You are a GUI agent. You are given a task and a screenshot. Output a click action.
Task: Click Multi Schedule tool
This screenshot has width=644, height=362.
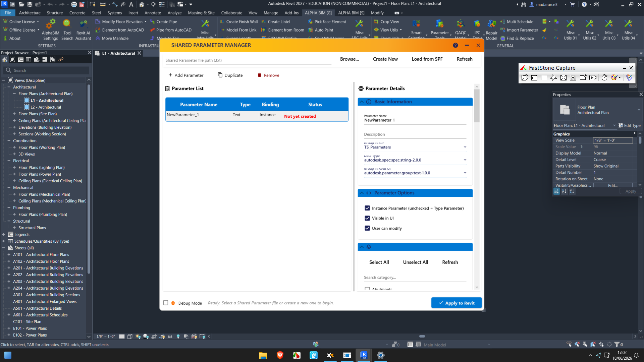(x=517, y=21)
